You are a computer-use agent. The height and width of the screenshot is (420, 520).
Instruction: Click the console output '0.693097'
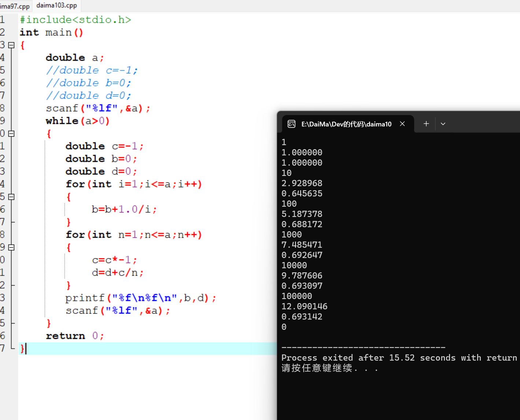(x=302, y=286)
